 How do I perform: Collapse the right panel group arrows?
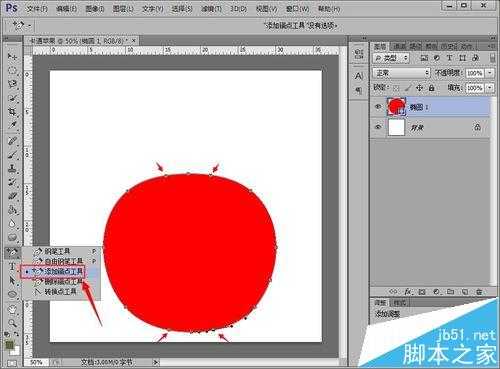click(492, 38)
